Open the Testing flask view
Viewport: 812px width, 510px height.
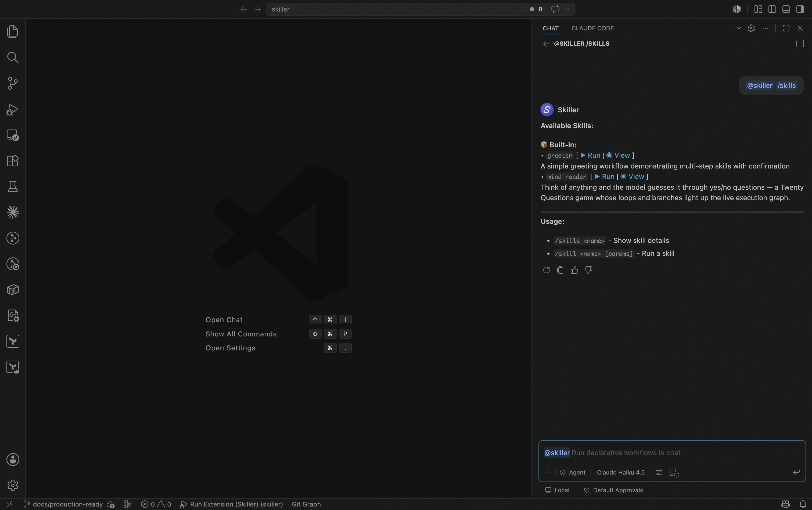(12, 186)
